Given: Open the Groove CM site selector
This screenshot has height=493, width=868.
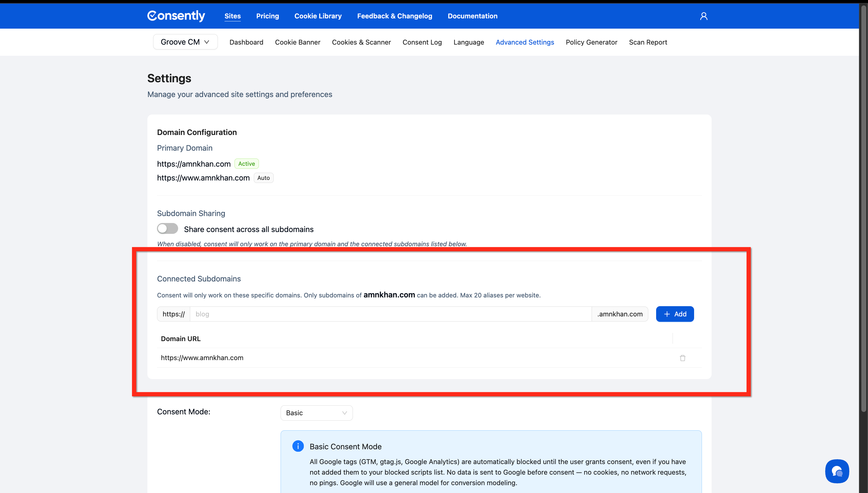Looking at the screenshot, I should (185, 42).
